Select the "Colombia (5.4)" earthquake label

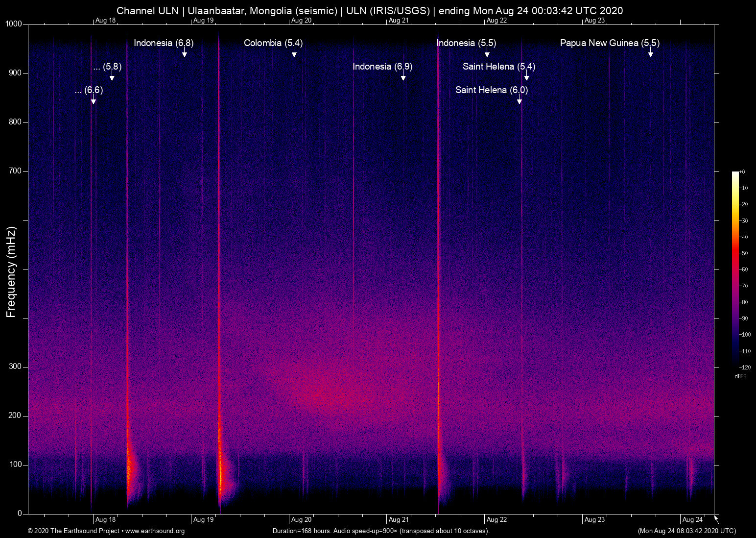coord(273,43)
